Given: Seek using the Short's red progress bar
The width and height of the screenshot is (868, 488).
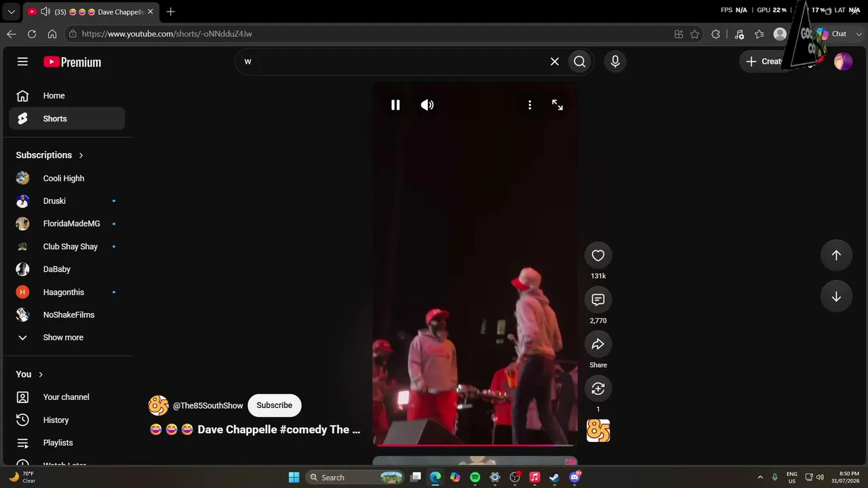Looking at the screenshot, I should click(475, 445).
